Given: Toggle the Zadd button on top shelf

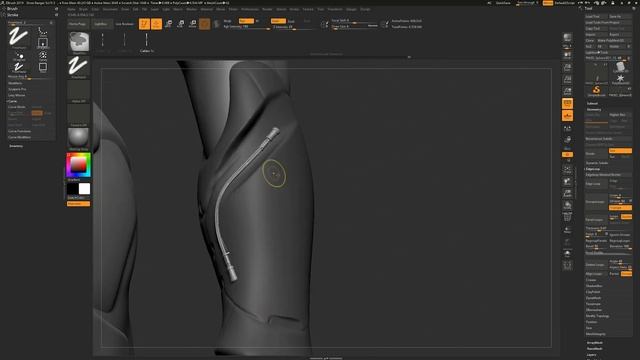Looking at the screenshot, I should (x=278, y=21).
